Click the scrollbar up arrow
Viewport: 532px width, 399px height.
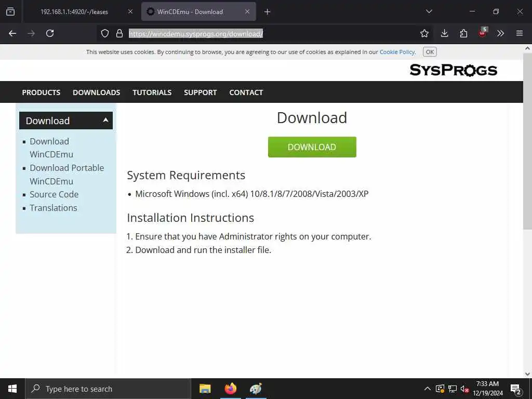click(527, 48)
